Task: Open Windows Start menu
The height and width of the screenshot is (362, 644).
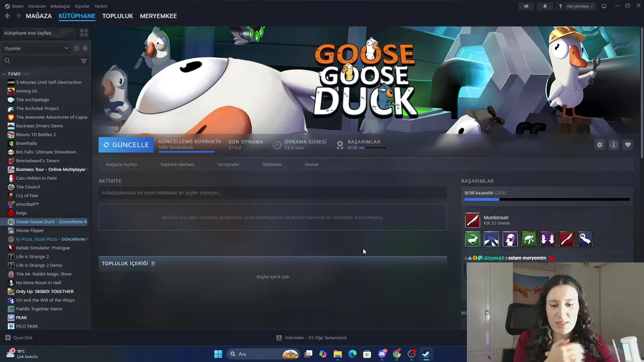Action: (x=218, y=354)
